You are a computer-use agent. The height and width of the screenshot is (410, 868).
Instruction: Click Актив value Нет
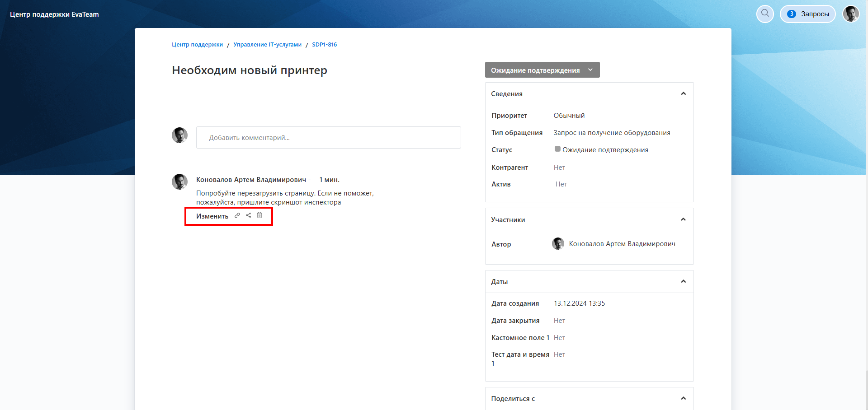(561, 184)
